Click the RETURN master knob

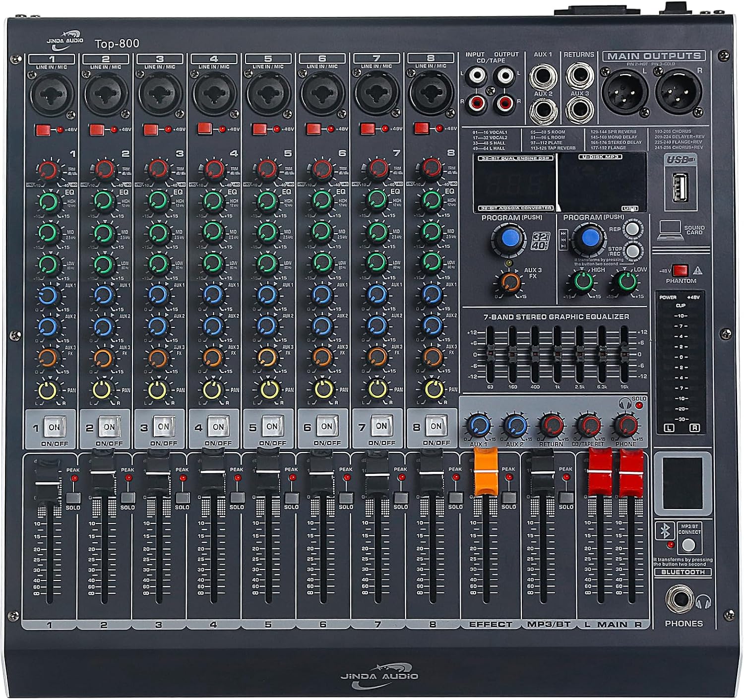coord(552,425)
